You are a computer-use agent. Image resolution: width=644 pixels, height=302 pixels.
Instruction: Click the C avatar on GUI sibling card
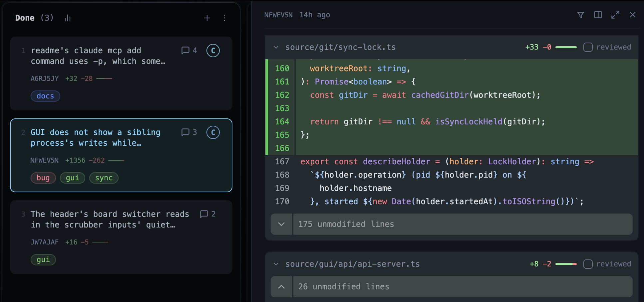pos(213,132)
